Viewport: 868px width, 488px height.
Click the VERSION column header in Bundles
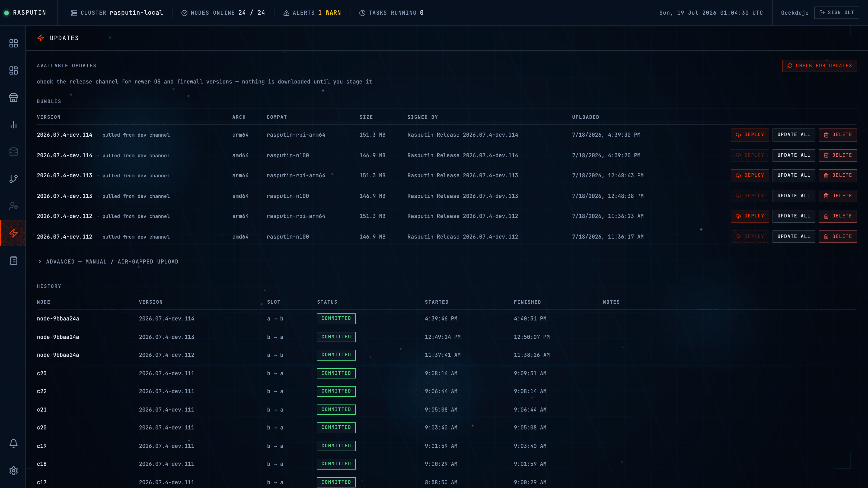(49, 117)
